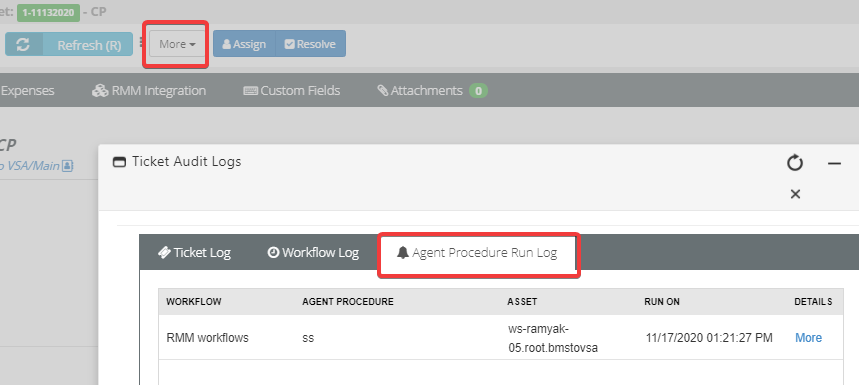Click the More details link in the row
The image size is (859, 385).
[809, 338]
